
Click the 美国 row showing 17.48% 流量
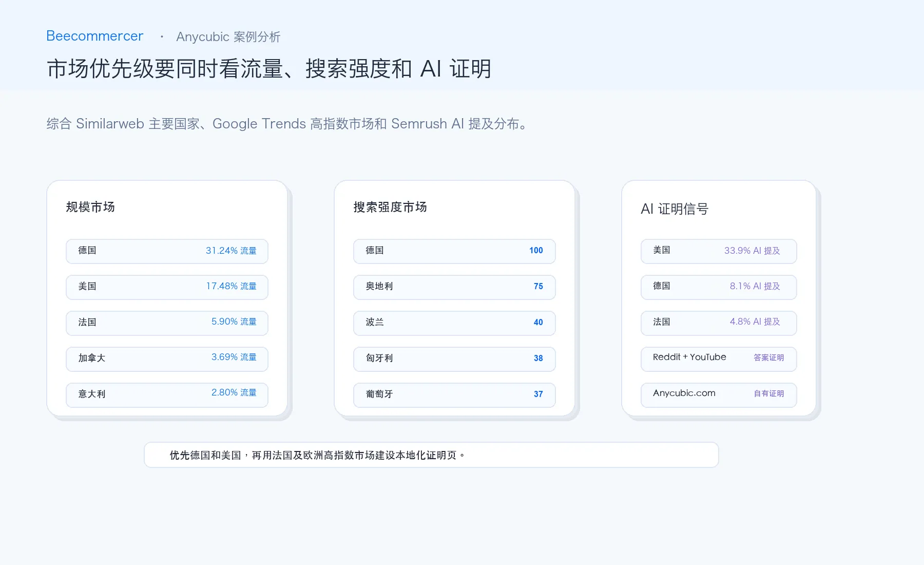[167, 287]
